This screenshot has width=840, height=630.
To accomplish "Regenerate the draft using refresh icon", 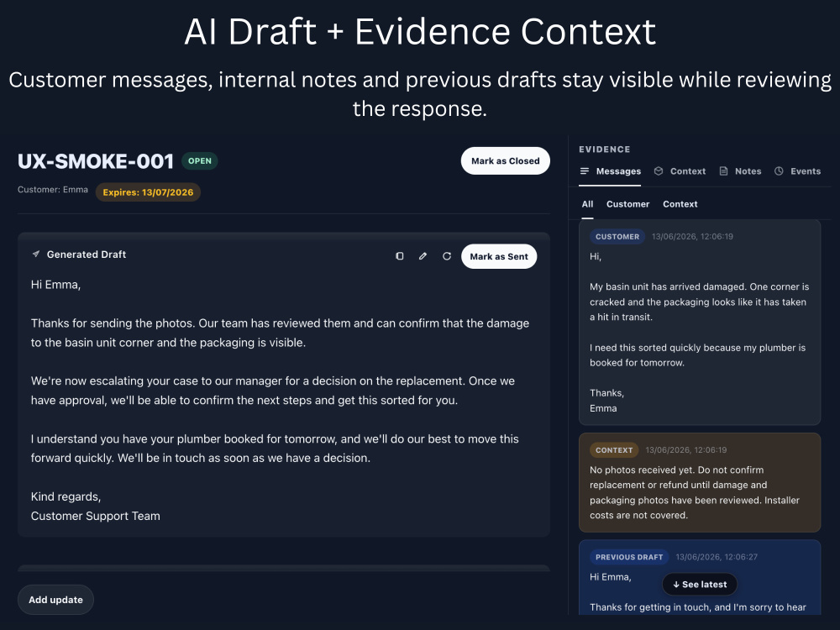I will click(447, 256).
